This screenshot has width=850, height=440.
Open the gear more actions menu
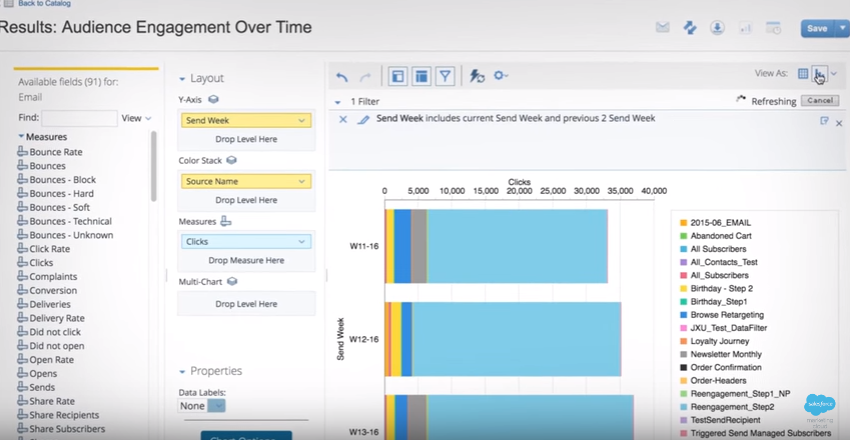click(500, 76)
